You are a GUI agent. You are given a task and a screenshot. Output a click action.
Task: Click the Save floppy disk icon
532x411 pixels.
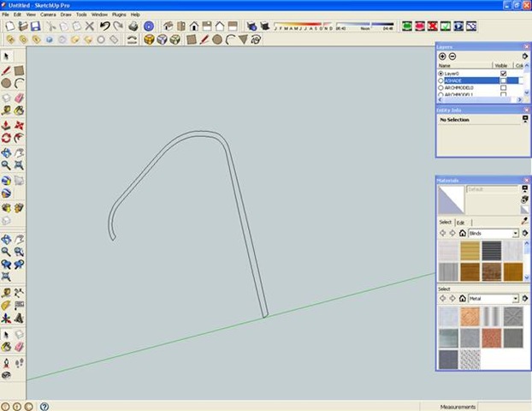click(x=35, y=27)
